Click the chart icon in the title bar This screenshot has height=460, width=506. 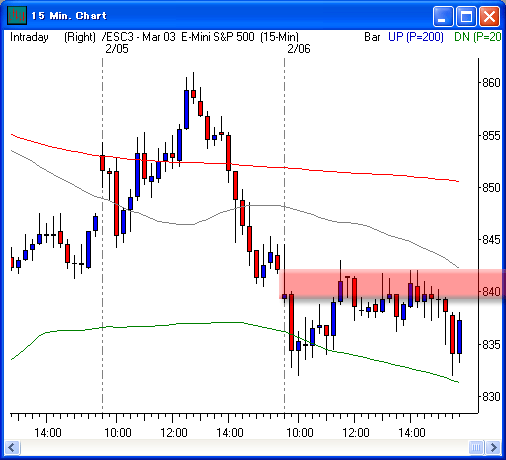tap(17, 15)
